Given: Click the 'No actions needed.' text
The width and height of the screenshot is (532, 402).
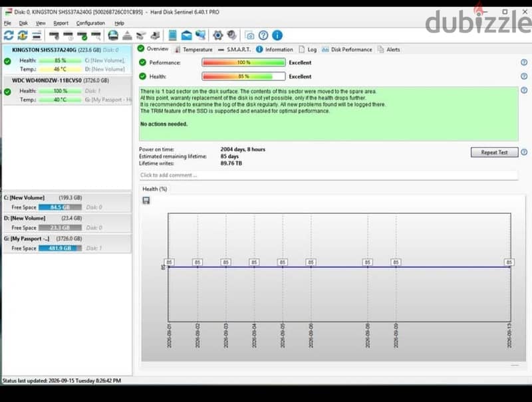Looking at the screenshot, I should (x=164, y=124).
